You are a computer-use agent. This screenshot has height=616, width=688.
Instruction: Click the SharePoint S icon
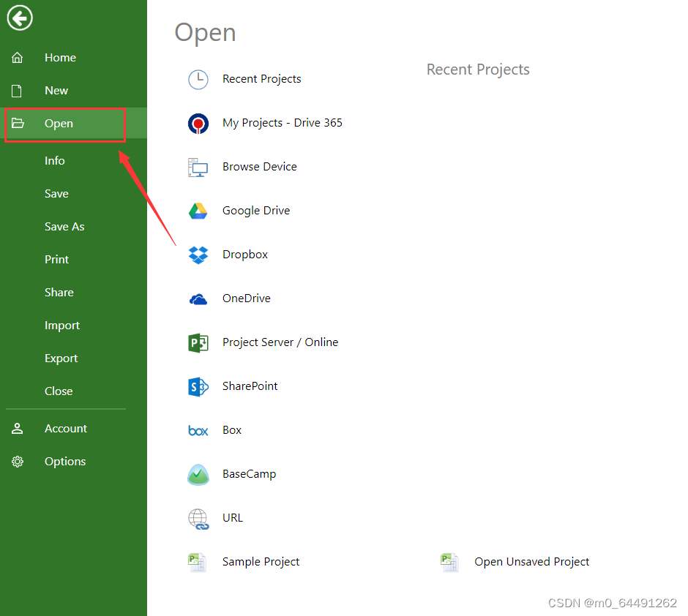[198, 386]
